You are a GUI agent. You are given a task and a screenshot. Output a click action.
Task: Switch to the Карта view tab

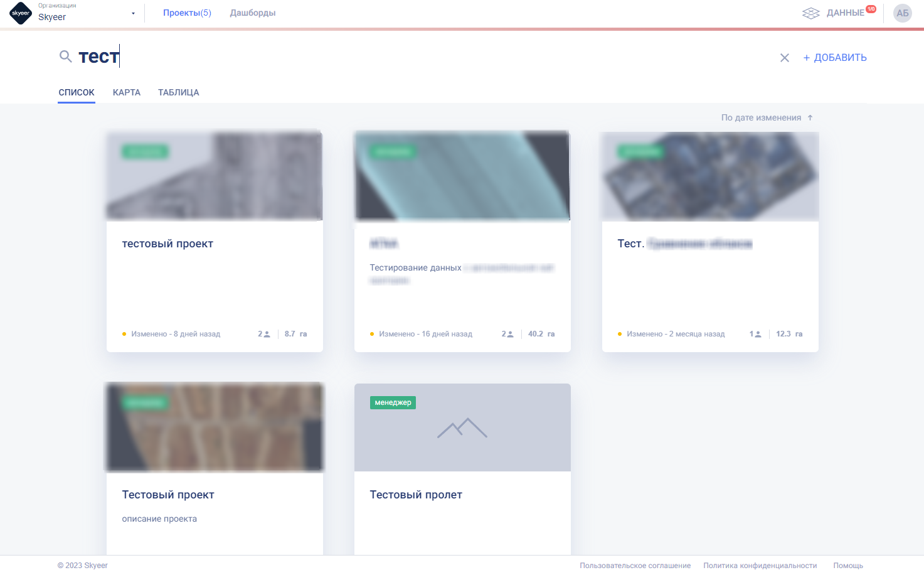[126, 92]
